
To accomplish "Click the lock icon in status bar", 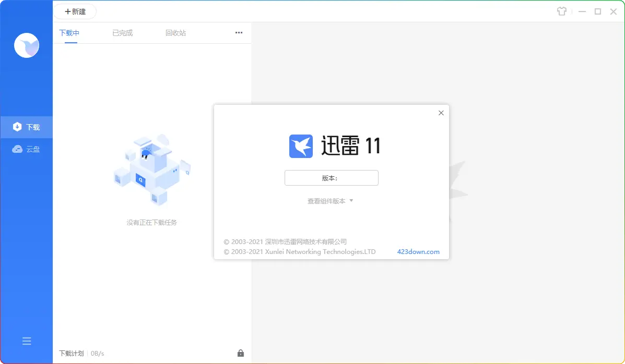I will click(241, 353).
